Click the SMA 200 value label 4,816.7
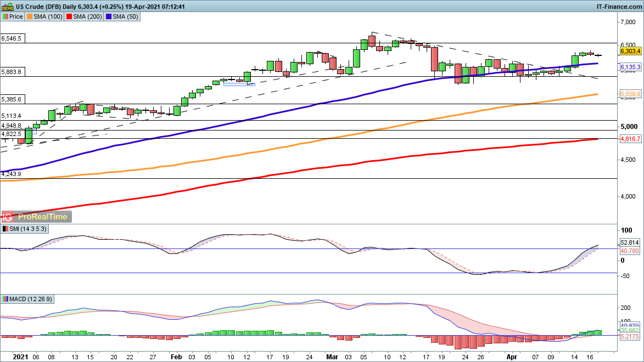 coord(630,139)
